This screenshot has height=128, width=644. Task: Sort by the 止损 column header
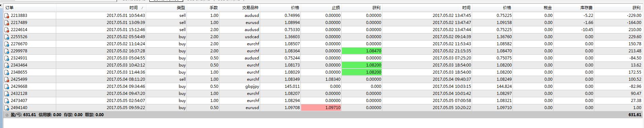tap(321, 7)
